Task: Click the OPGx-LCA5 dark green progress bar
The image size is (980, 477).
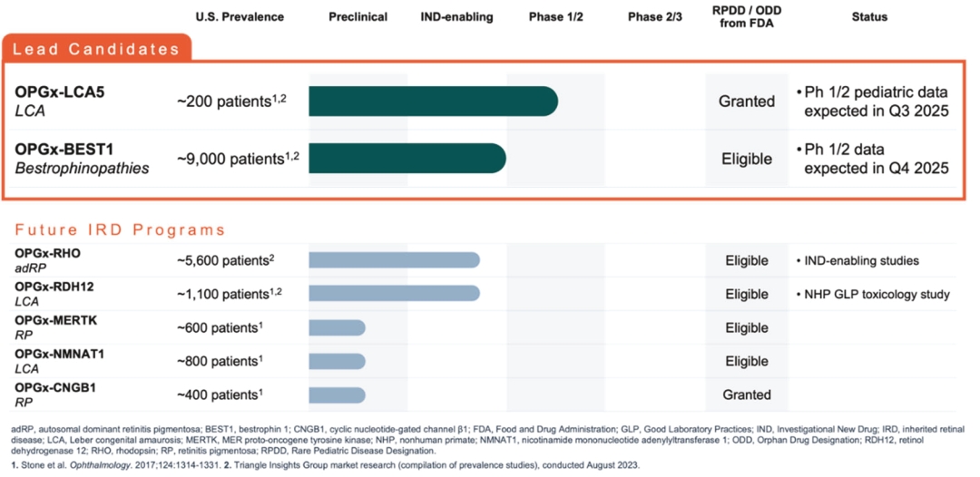Action: [432, 102]
